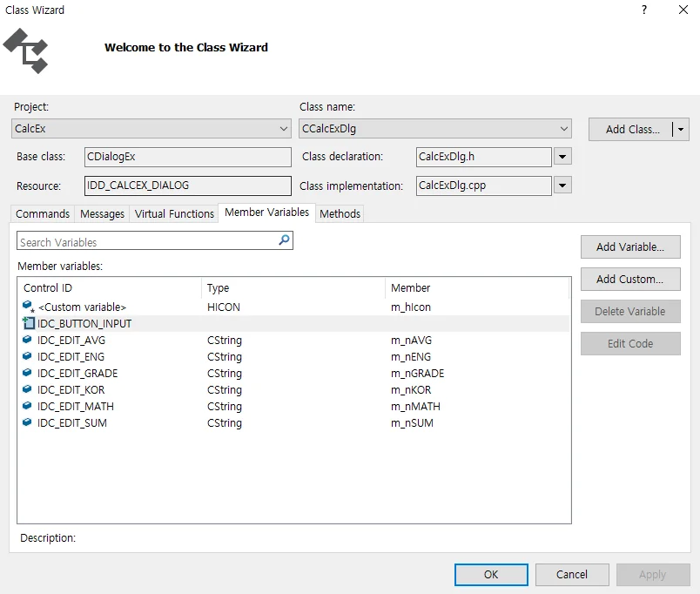Switch to the Messages tab
The image size is (700, 594).
(x=102, y=214)
